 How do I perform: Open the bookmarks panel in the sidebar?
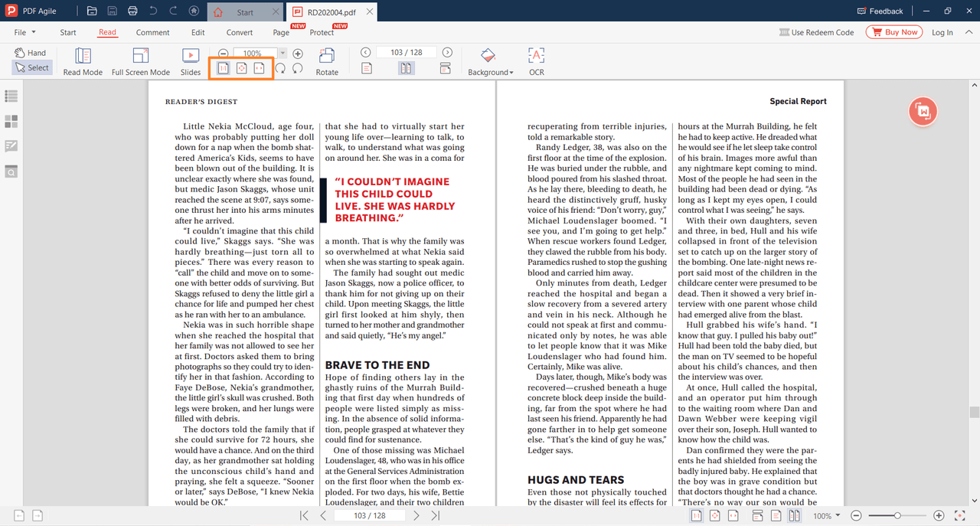[x=11, y=96]
